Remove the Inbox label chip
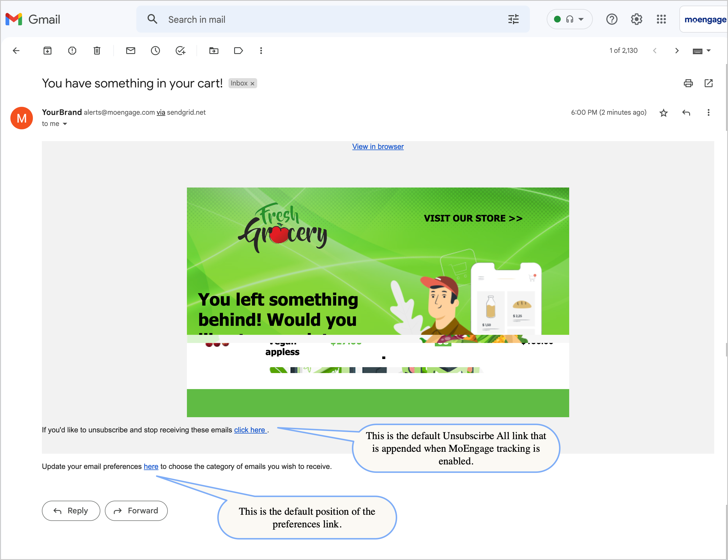The width and height of the screenshot is (728, 560). pyautogui.click(x=252, y=84)
